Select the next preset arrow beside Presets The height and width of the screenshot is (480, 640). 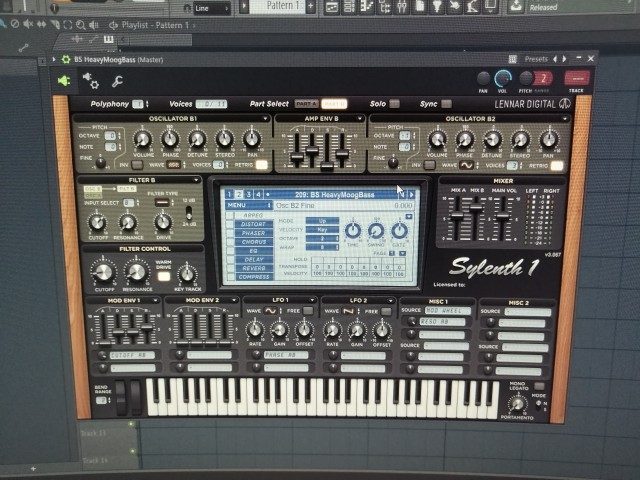click(564, 59)
